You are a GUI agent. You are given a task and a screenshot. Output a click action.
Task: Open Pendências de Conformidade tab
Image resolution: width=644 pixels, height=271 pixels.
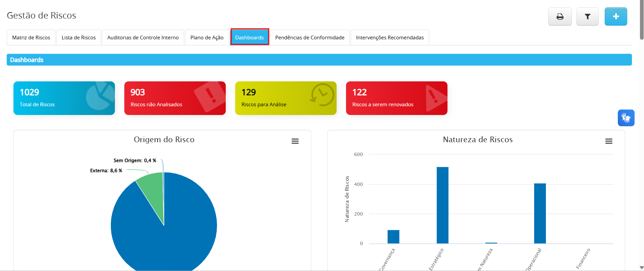(309, 38)
